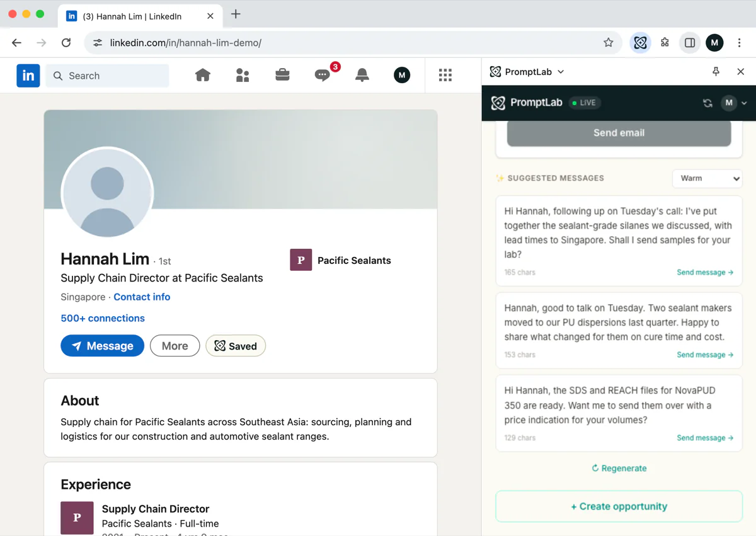The height and width of the screenshot is (536, 756).
Task: Click the LIVE status badge
Action: click(x=585, y=103)
